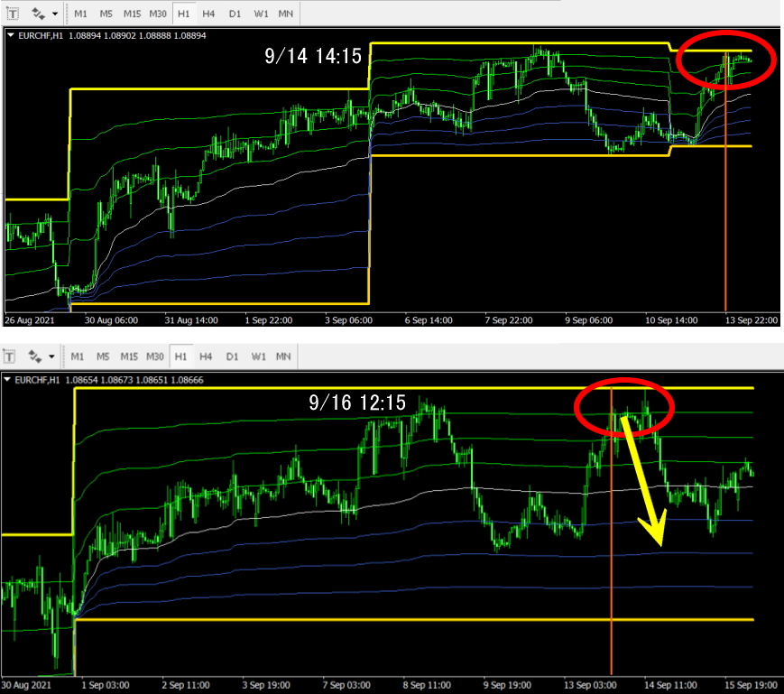Select the active H1 timeframe on upper chart
The image size is (784, 694).
(x=183, y=14)
